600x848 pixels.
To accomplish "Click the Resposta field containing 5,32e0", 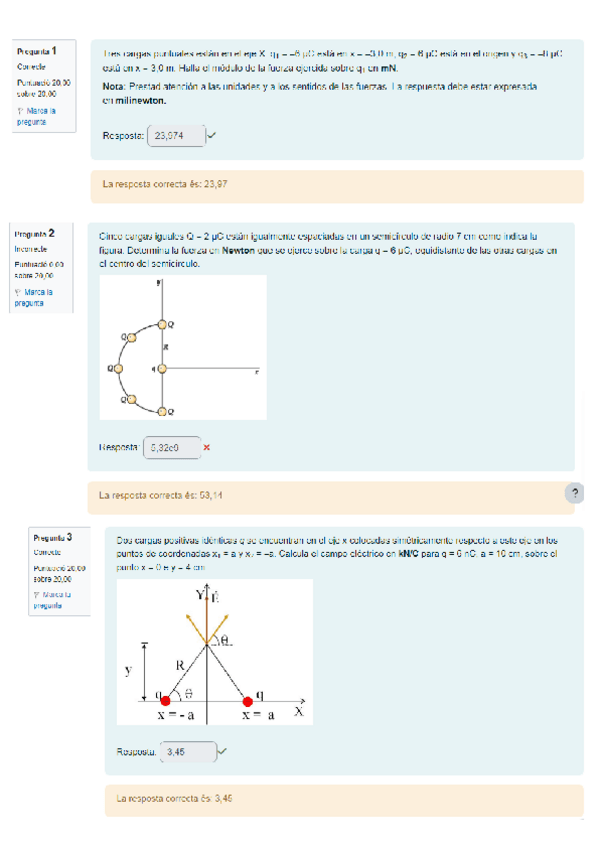I will click(x=171, y=448).
